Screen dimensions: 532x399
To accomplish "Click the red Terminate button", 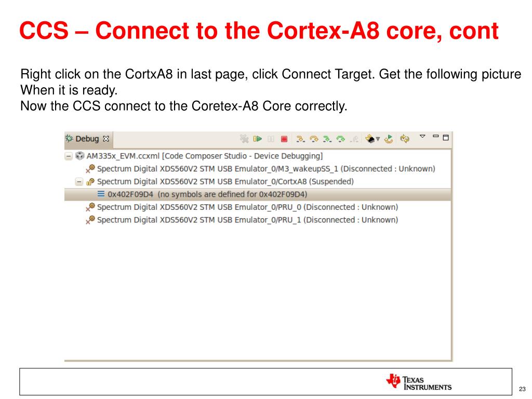I will [x=284, y=139].
